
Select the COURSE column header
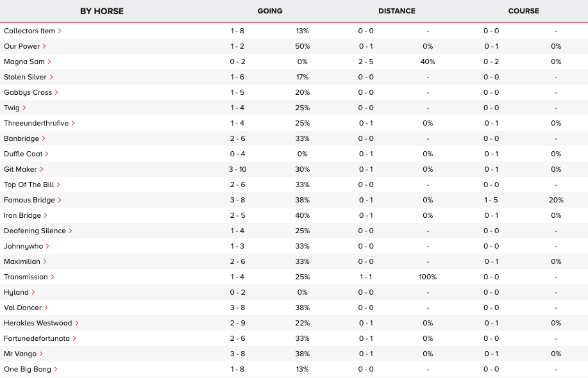pos(523,11)
